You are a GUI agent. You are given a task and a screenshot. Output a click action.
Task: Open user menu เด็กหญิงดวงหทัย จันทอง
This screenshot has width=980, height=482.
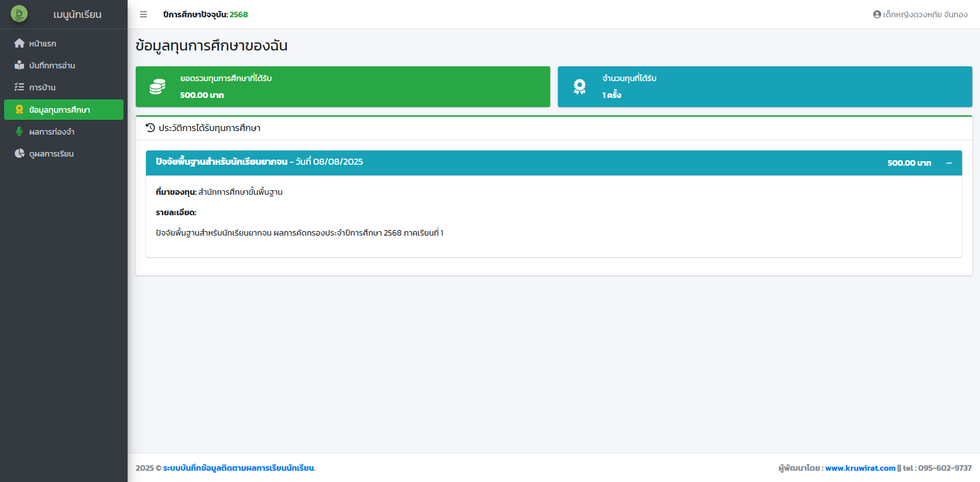pyautogui.click(x=925, y=15)
